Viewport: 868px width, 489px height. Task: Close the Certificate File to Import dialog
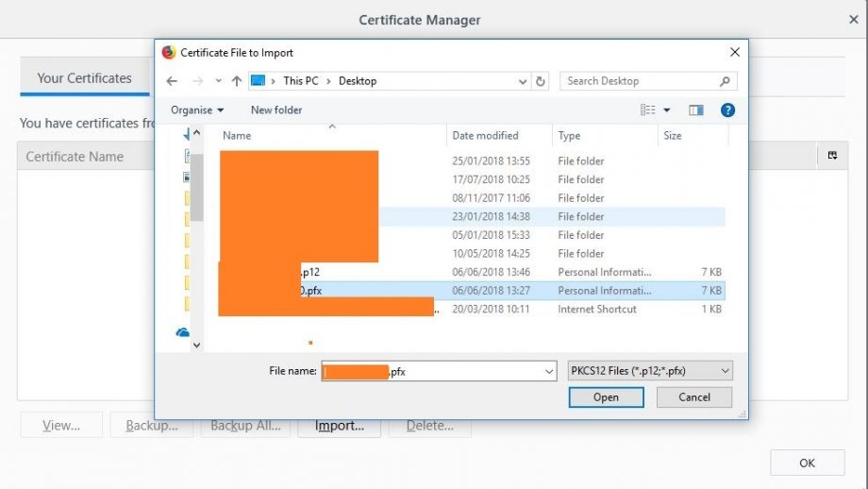(735, 52)
